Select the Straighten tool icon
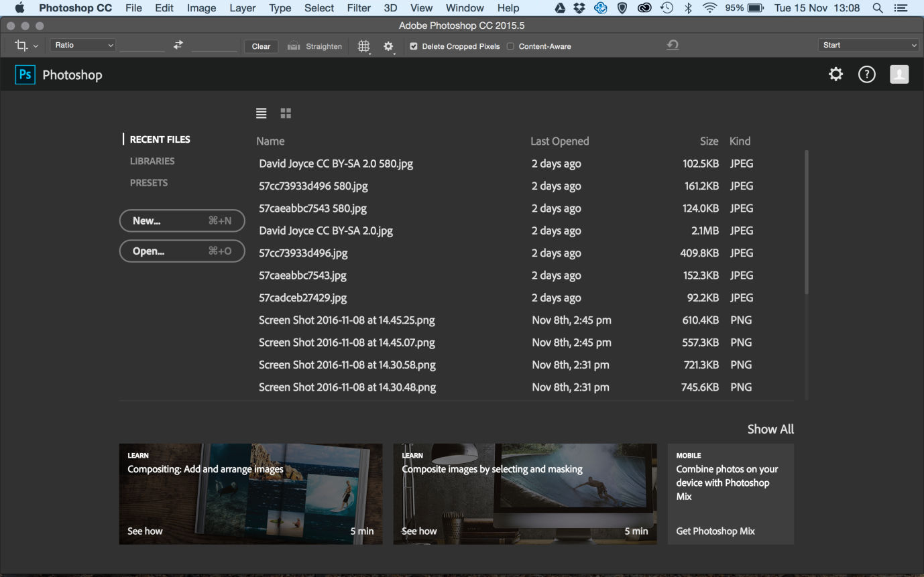924x577 pixels. (x=294, y=46)
